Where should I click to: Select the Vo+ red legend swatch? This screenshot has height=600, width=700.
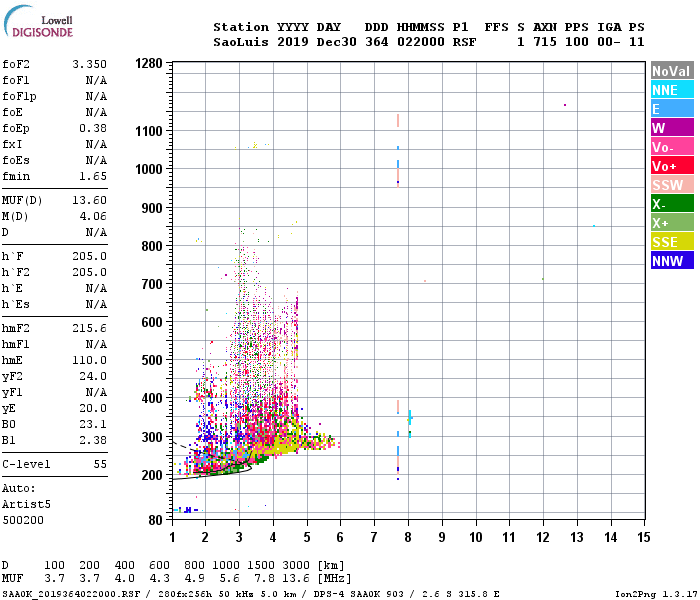pos(672,166)
